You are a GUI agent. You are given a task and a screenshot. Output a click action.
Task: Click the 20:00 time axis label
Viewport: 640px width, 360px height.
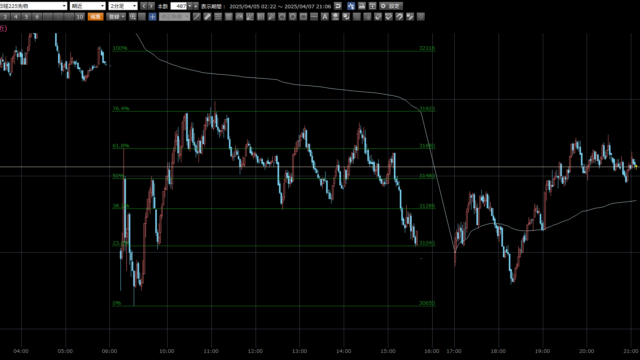(x=587, y=351)
